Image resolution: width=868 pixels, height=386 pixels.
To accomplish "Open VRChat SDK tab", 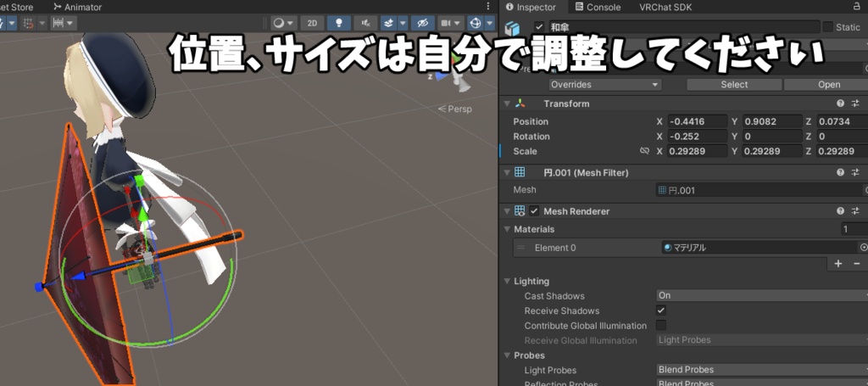I will tap(665, 7).
